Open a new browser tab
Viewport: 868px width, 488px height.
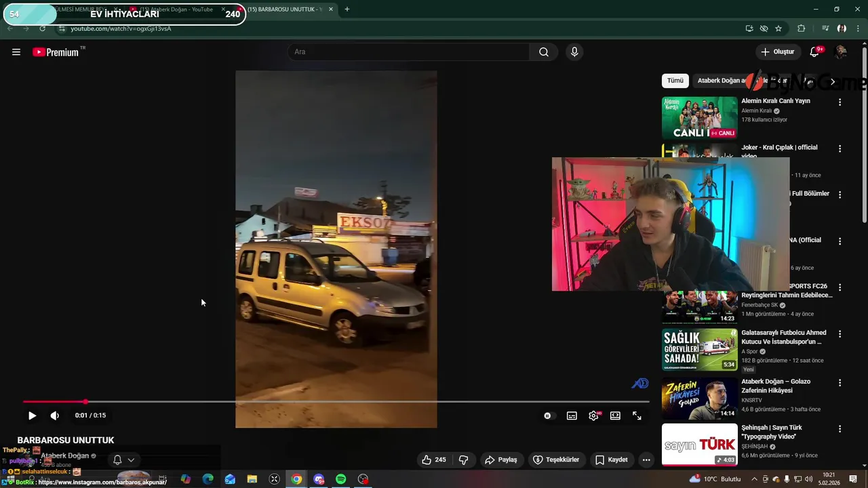tap(347, 9)
